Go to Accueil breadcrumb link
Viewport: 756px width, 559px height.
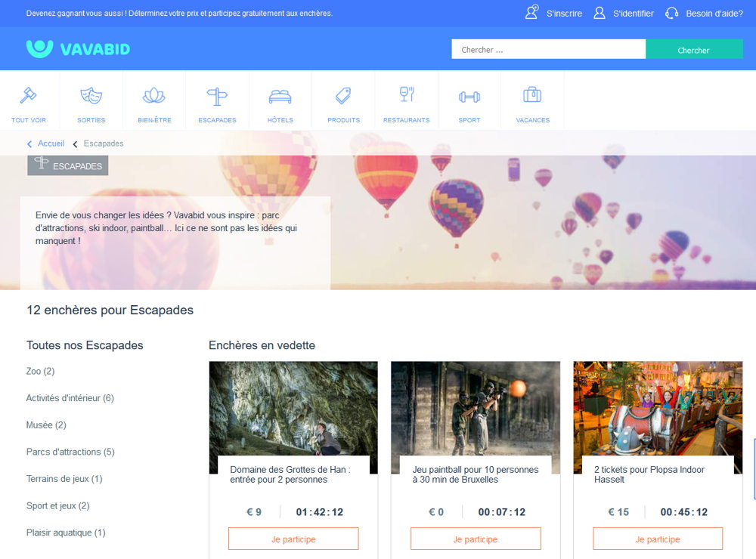(51, 143)
